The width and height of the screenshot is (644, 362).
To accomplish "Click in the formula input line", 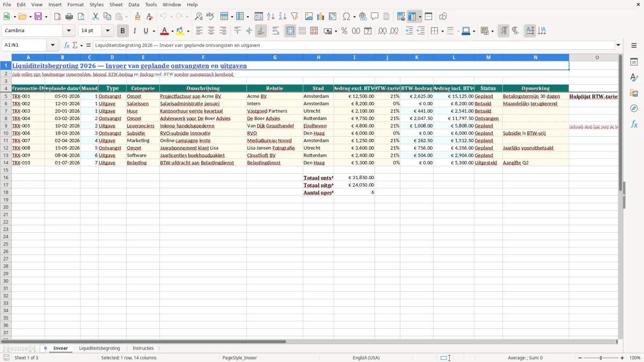I will coord(354,46).
